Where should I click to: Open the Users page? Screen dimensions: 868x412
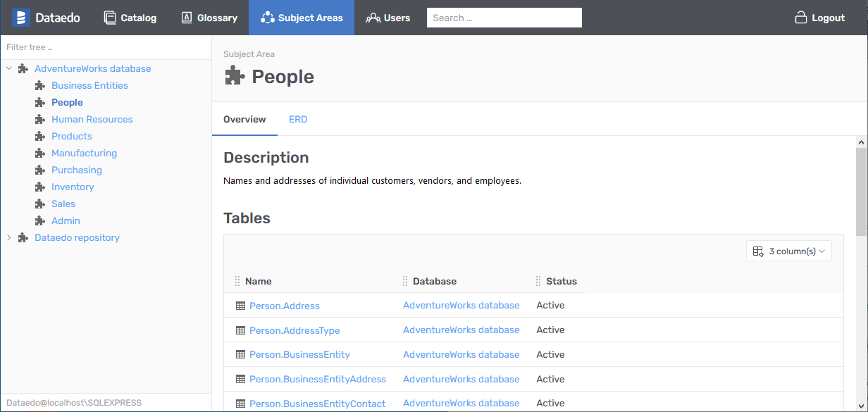pyautogui.click(x=387, y=18)
